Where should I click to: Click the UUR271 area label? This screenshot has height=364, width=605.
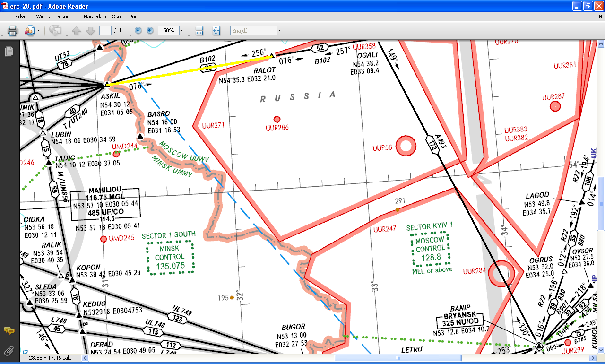coord(213,126)
